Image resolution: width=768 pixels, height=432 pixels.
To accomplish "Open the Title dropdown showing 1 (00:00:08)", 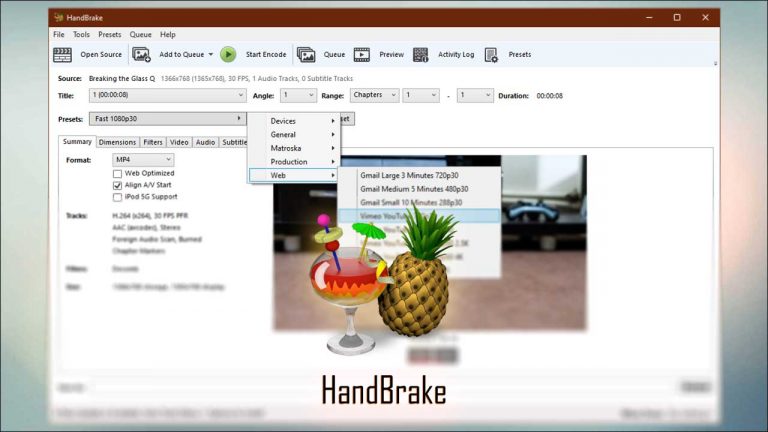I will tap(167, 95).
